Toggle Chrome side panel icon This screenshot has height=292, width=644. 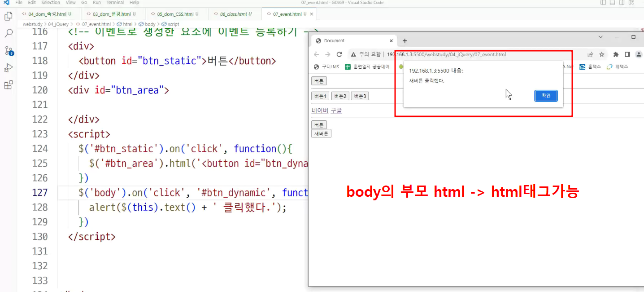(x=627, y=54)
